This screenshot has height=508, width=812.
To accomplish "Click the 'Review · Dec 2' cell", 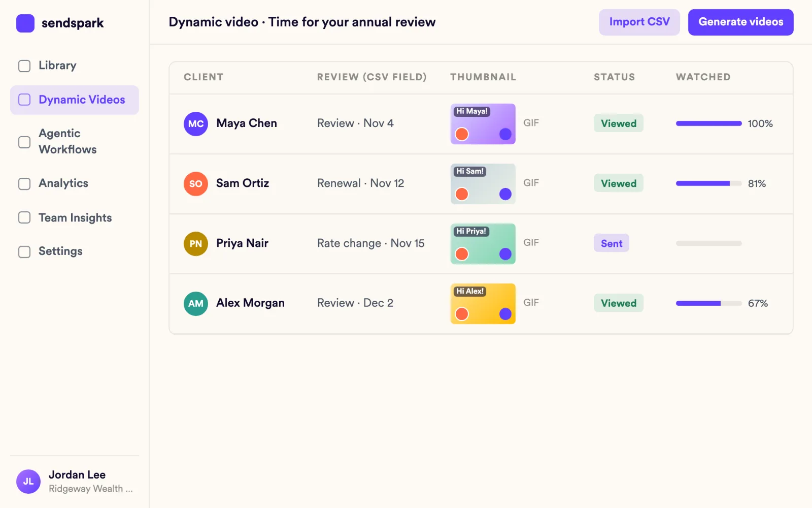I will point(355,303).
